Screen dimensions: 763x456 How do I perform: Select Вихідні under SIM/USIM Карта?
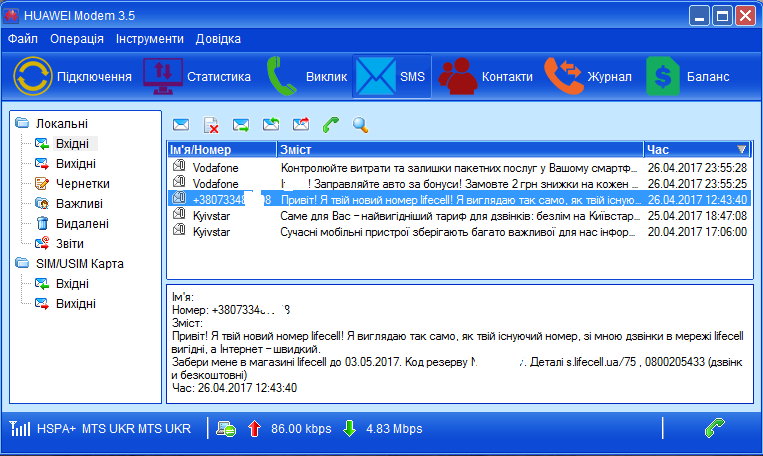coord(76,303)
